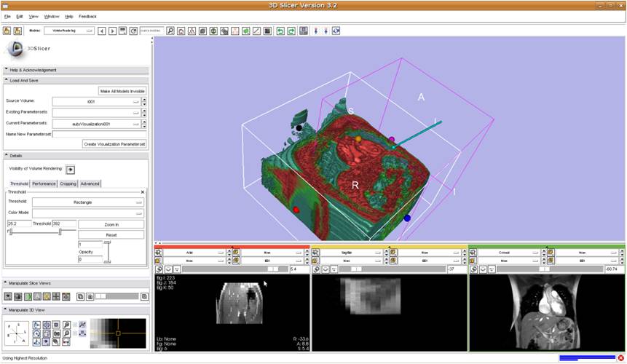Open module history icon in toolbar

[x=123, y=31]
